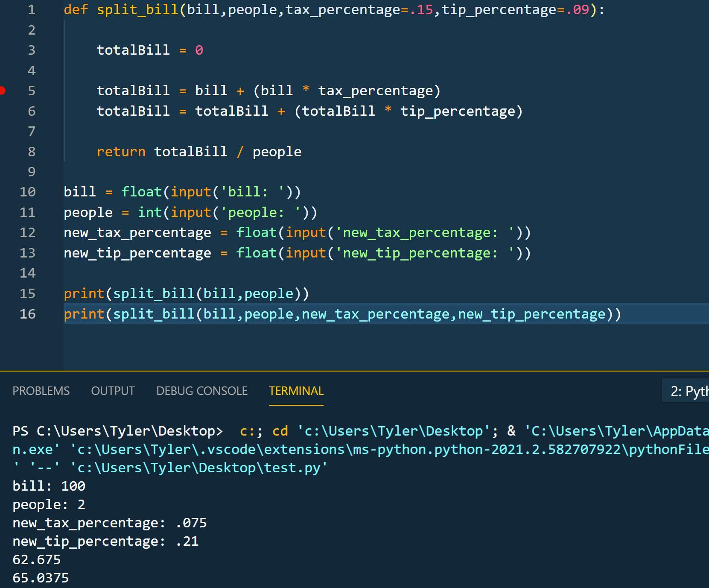This screenshot has height=588, width=709.
Task: Click line number 15 in the gutter
Action: coord(28,294)
